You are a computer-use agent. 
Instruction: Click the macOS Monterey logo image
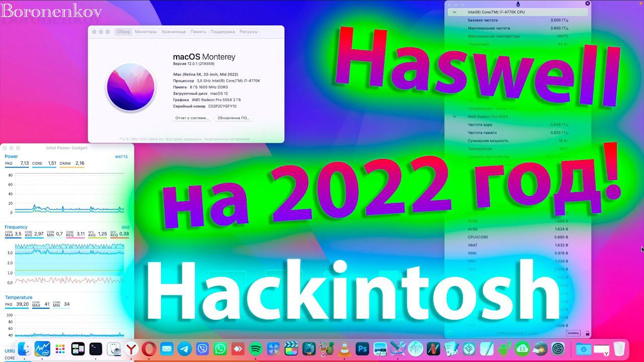pos(130,86)
